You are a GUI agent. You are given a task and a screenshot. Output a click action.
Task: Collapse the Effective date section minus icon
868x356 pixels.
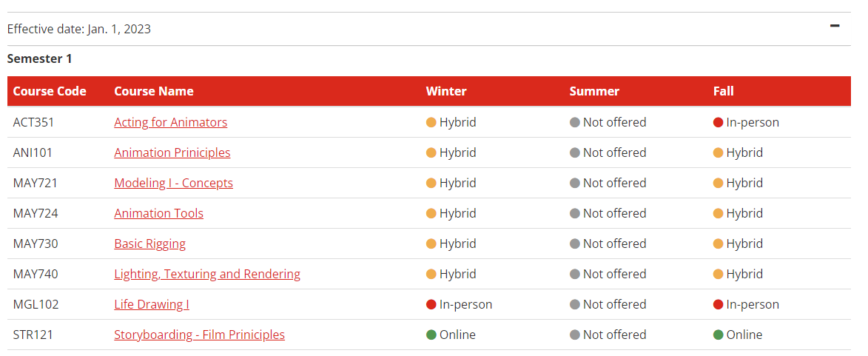835,26
